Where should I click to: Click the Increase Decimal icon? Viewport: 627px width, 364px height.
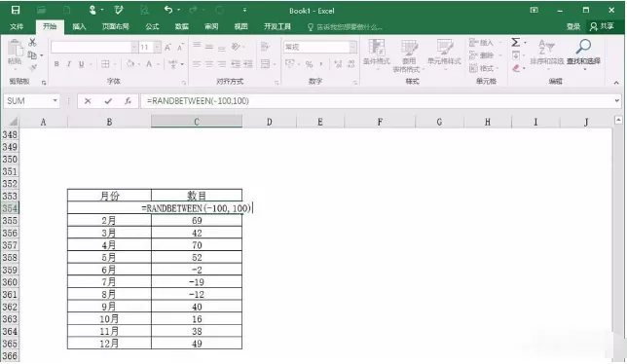pos(338,64)
